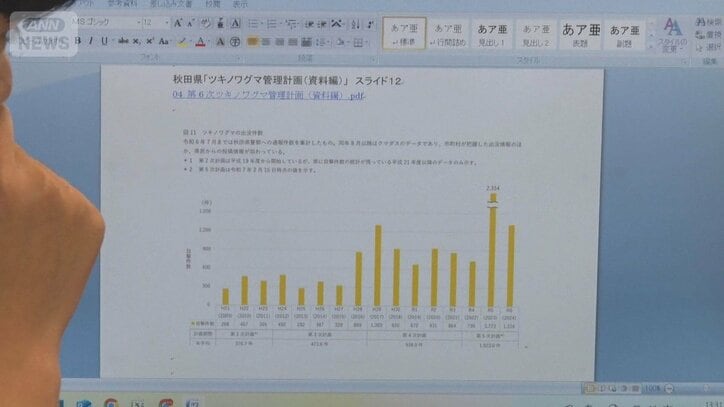Apply character shading A icon
This screenshot has width=724, height=407.
point(220,43)
